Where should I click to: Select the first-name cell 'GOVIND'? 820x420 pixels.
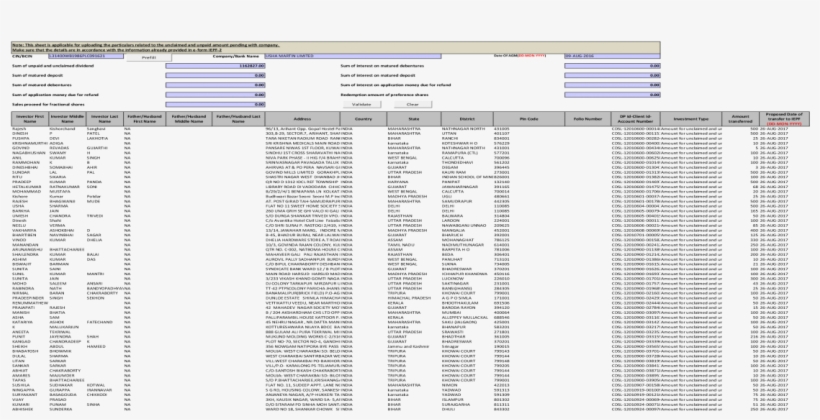click(30, 148)
